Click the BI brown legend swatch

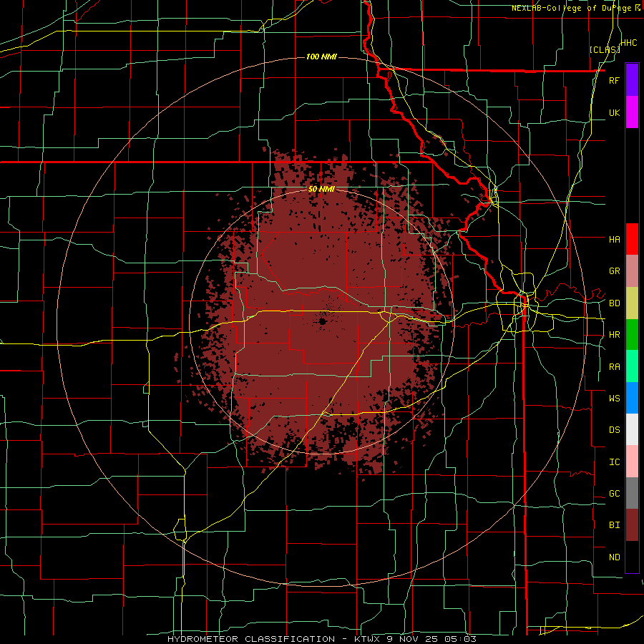(x=632, y=525)
